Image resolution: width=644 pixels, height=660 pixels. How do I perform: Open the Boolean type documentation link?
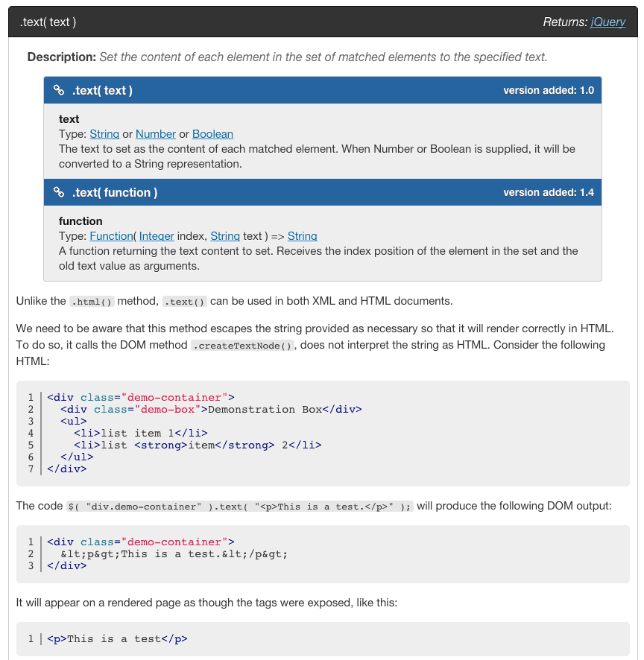[212, 134]
